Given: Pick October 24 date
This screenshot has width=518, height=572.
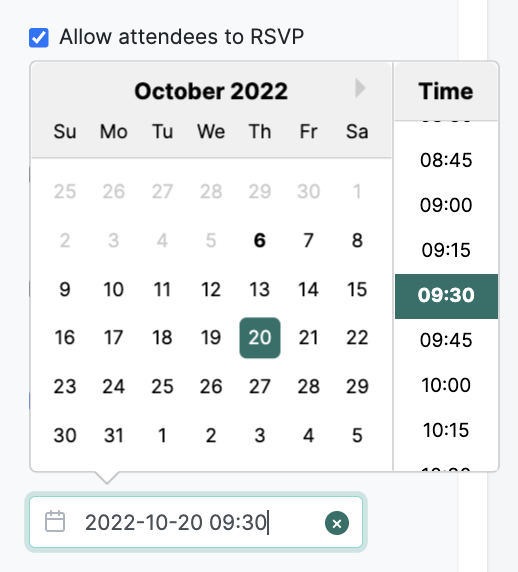Looking at the screenshot, I should [114, 386].
